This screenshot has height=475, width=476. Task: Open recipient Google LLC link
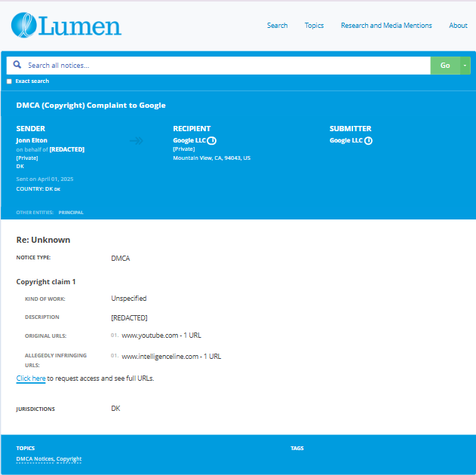[x=189, y=140]
